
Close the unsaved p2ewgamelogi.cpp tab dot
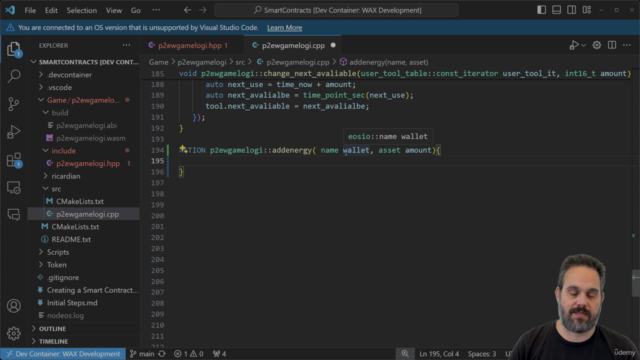pos(333,45)
